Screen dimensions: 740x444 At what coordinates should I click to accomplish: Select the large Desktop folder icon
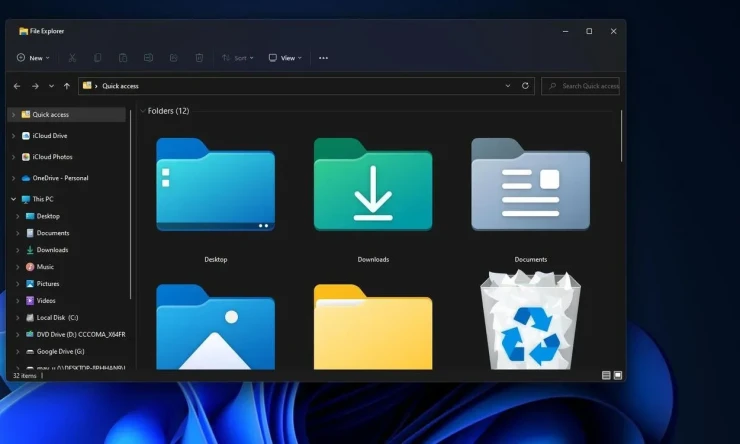[215, 184]
